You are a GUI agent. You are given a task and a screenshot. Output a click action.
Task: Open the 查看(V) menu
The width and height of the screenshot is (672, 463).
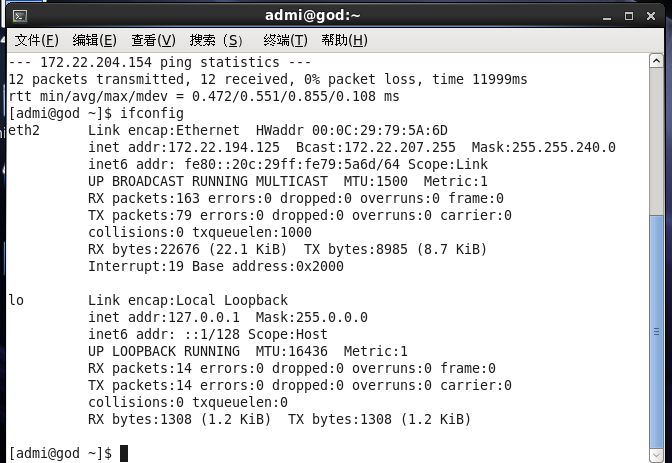tap(153, 40)
